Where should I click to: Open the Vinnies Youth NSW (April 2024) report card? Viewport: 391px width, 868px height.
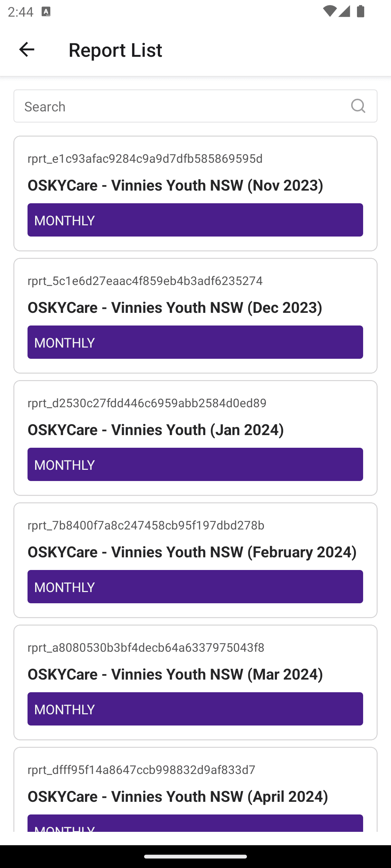tap(195, 796)
